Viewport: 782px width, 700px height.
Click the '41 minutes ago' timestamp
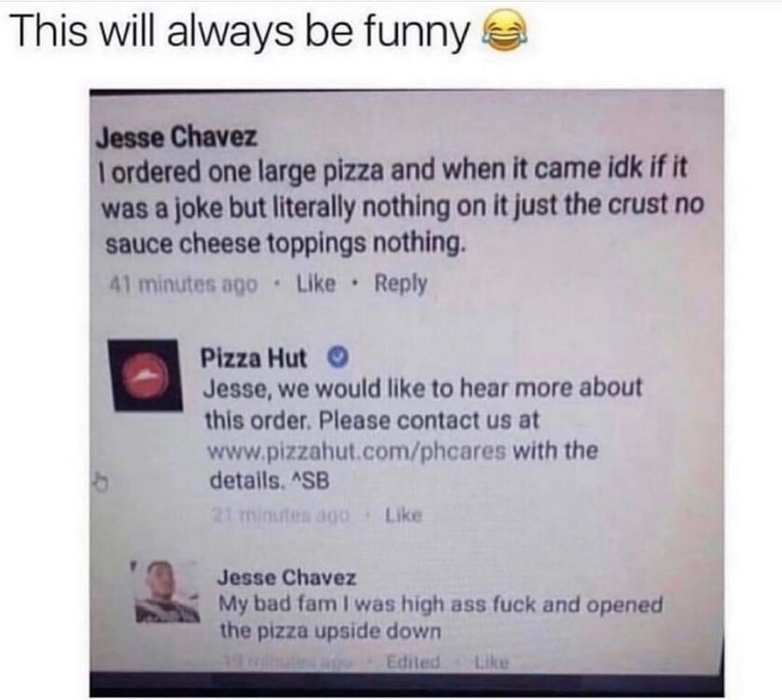pos(183,285)
